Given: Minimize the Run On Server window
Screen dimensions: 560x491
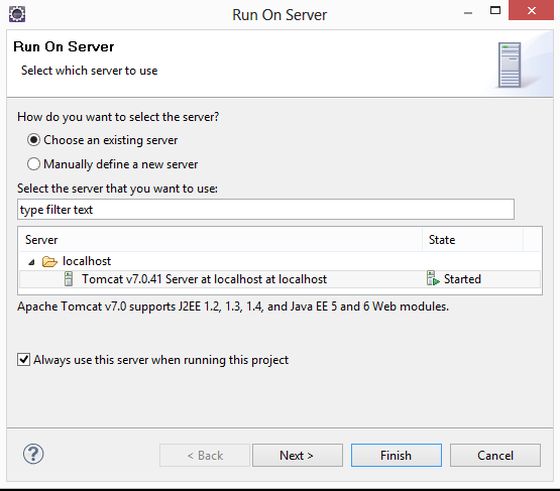Looking at the screenshot, I should click(x=468, y=13).
